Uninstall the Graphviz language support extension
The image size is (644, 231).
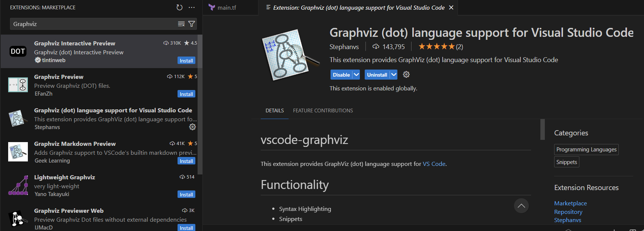click(377, 74)
